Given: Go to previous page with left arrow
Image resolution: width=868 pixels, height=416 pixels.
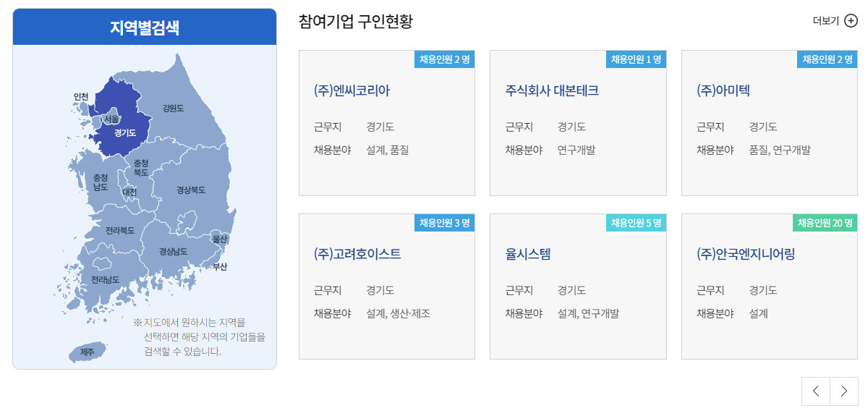Looking at the screenshot, I should coord(816,391).
